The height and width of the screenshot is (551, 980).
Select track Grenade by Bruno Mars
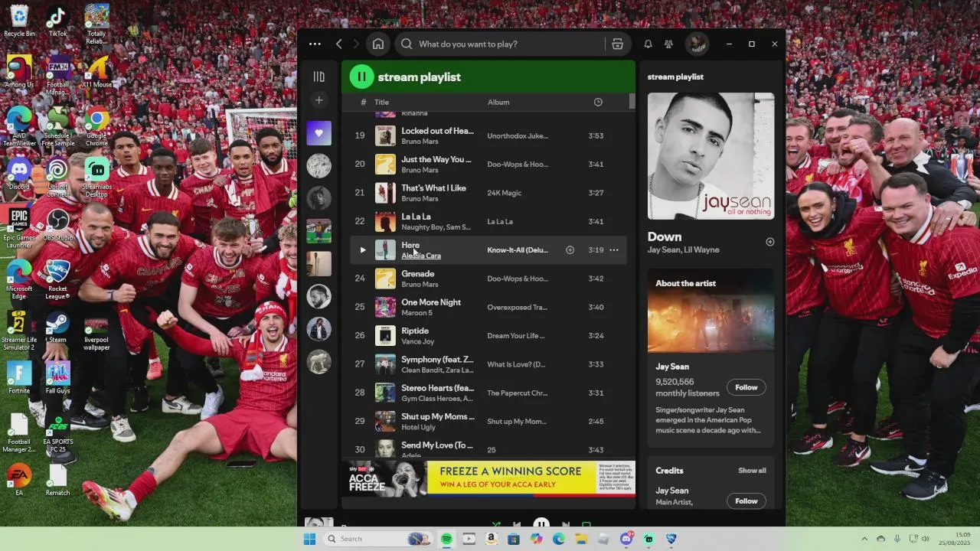point(488,279)
